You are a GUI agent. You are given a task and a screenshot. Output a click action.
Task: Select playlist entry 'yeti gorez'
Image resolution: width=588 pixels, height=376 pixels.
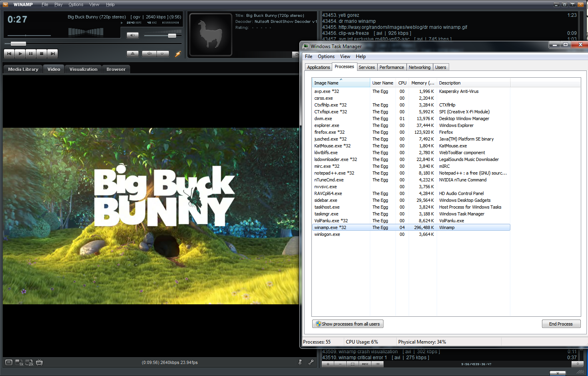tap(450, 15)
